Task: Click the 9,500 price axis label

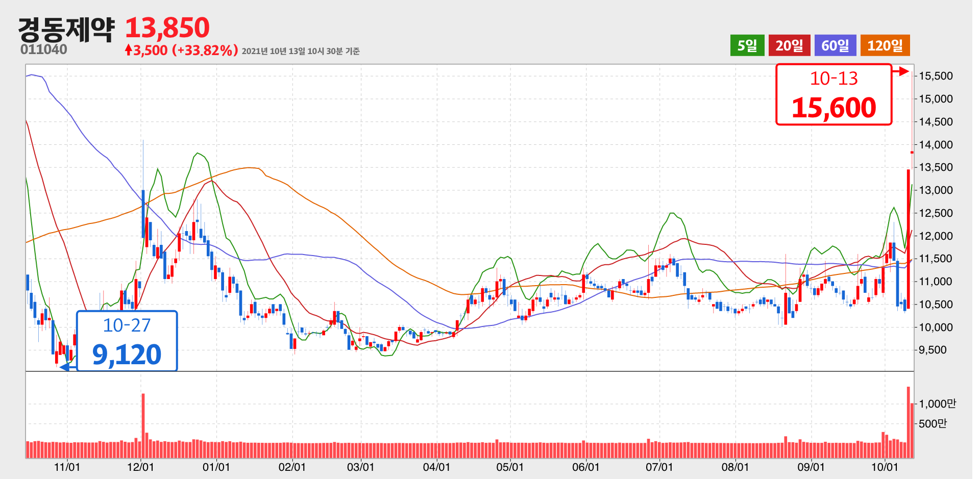Action: (x=933, y=350)
